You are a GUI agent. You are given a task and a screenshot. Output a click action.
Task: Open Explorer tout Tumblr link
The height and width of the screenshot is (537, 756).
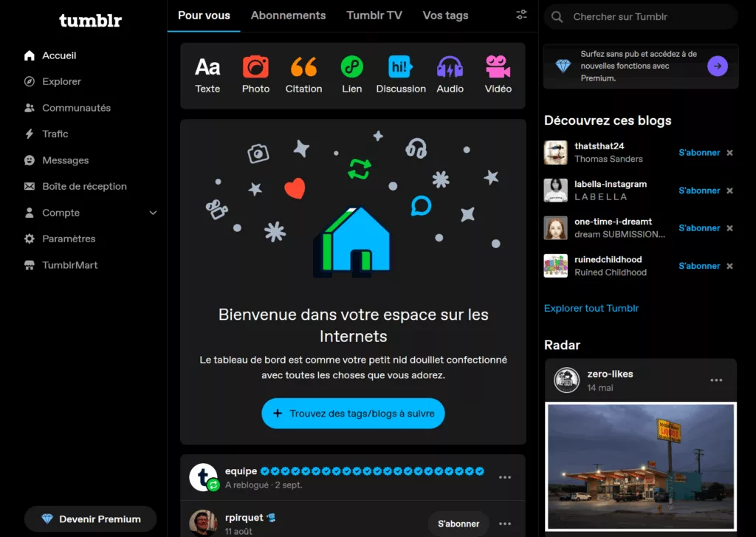coord(591,308)
